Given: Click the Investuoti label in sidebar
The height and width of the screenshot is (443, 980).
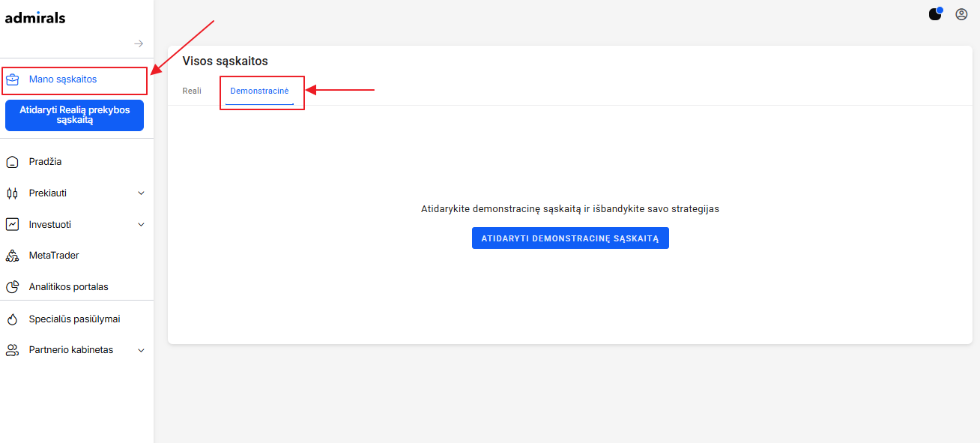Looking at the screenshot, I should pos(50,225).
